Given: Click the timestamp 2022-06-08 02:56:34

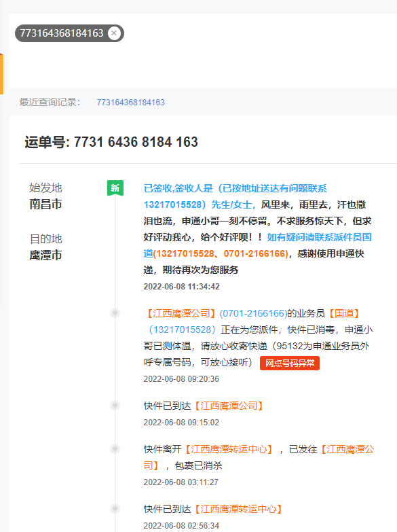Looking at the screenshot, I should [181, 526].
